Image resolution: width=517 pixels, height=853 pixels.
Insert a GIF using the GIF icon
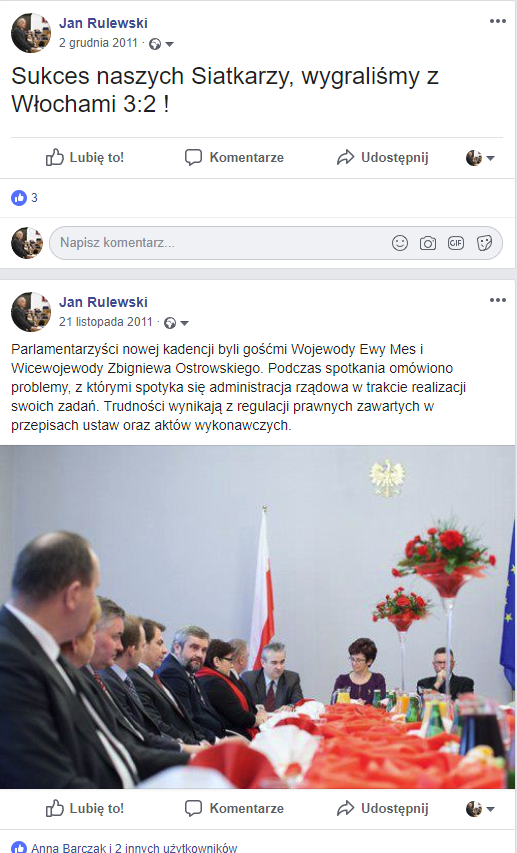click(x=456, y=243)
